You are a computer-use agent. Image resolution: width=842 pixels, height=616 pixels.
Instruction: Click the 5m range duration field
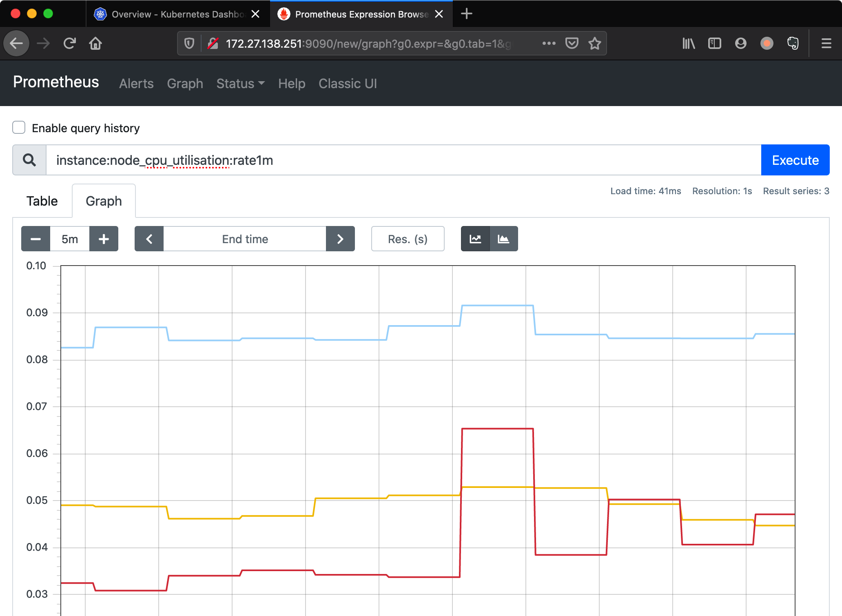click(70, 239)
